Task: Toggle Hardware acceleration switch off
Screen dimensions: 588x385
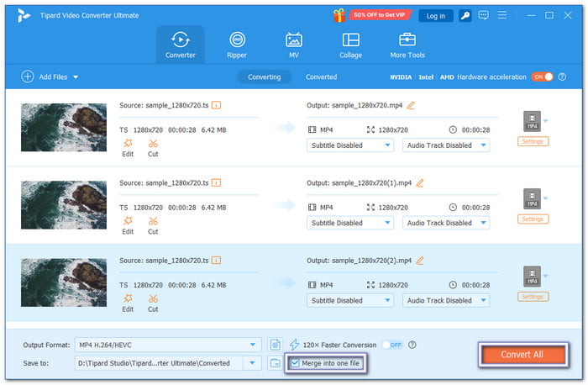Action: click(x=542, y=76)
